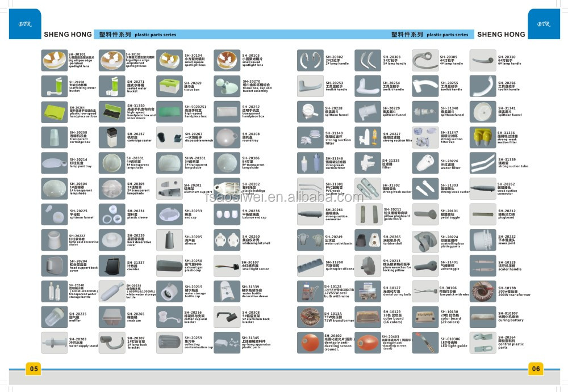Click the BTR logo on page 06
The image size is (568, 392).
[x=544, y=24]
